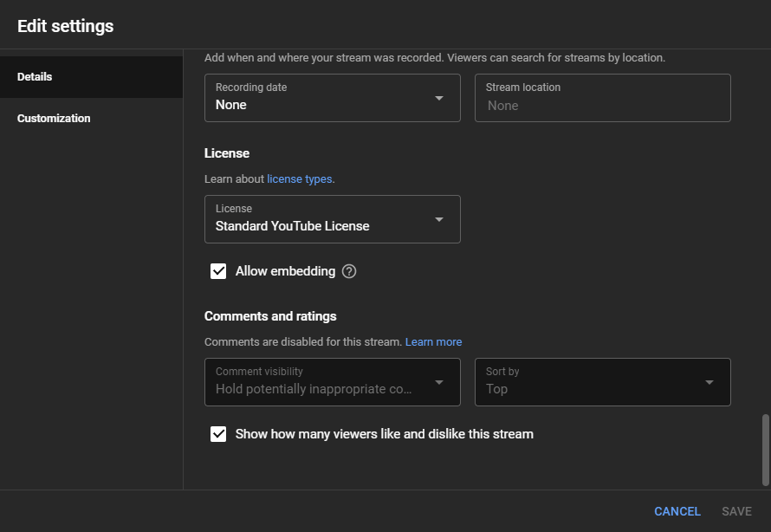Disable showing viewer likes and dislikes
This screenshot has width=771, height=532.
click(218, 434)
